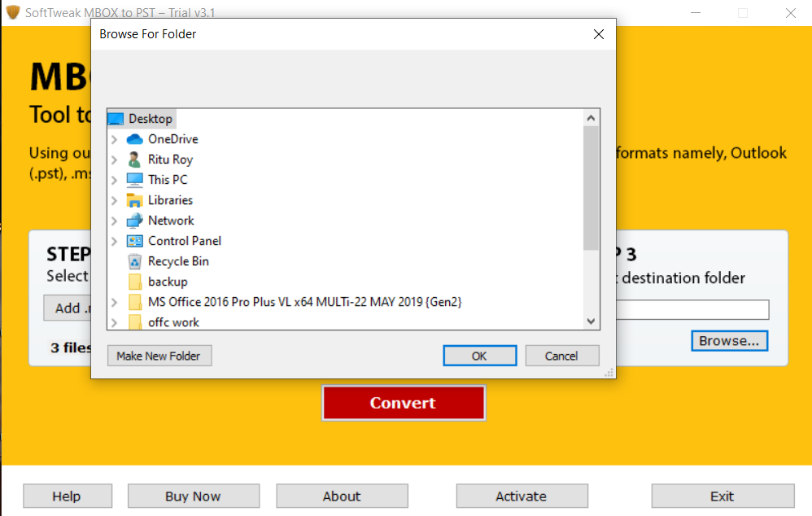Expand the MS Office 2016 Pro Plus folder
This screenshot has width=812, height=516.
click(x=115, y=301)
